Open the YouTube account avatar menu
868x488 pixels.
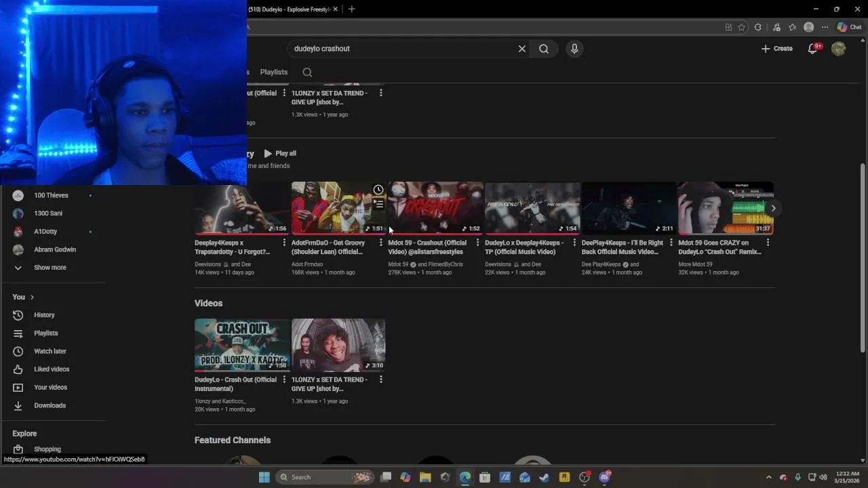[839, 49]
